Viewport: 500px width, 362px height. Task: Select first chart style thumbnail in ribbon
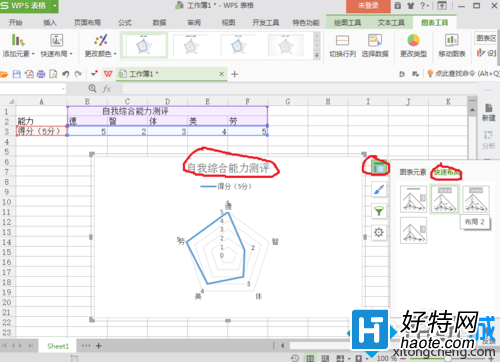[143, 46]
